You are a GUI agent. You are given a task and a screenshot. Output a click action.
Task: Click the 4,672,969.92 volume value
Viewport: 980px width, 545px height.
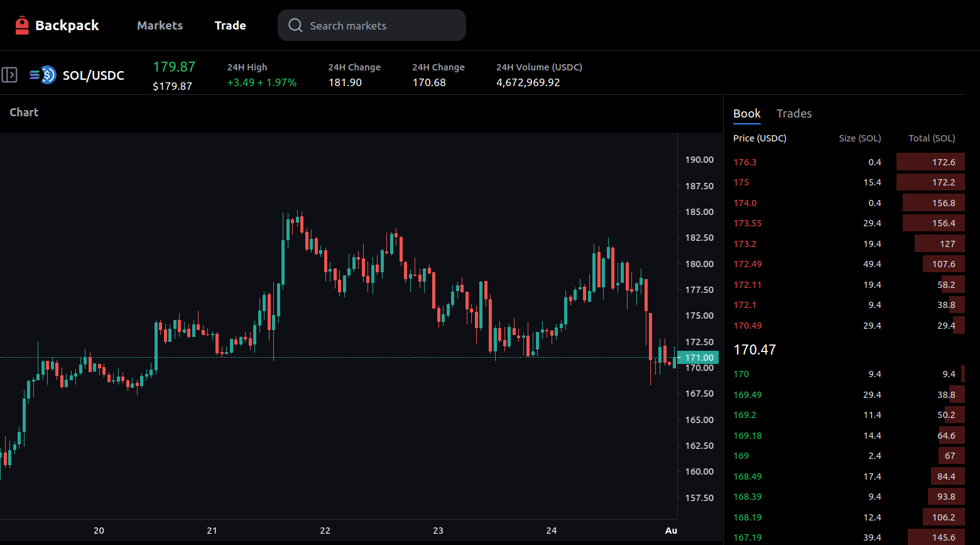tap(528, 82)
